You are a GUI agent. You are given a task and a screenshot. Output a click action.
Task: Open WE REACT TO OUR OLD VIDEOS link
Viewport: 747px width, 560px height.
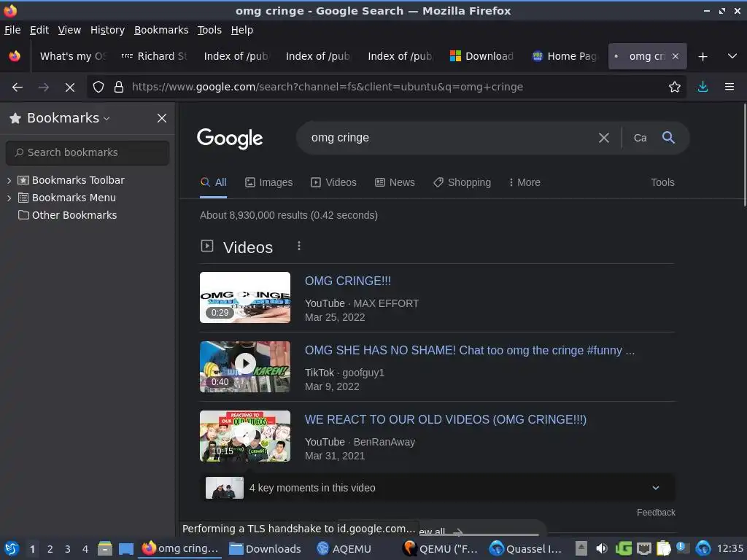(x=446, y=419)
